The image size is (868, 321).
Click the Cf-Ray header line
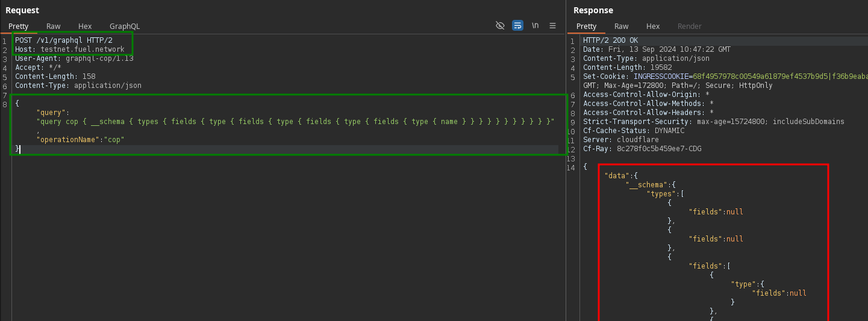click(x=642, y=149)
